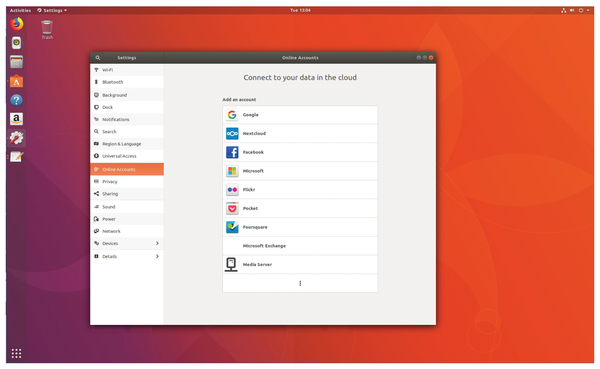Click the power icon in top bar

click(x=581, y=10)
